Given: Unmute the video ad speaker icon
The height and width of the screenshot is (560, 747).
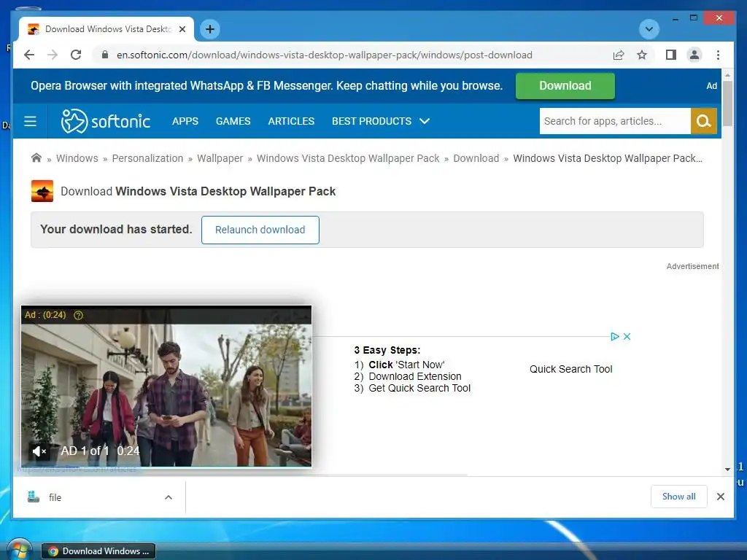Looking at the screenshot, I should (39, 451).
